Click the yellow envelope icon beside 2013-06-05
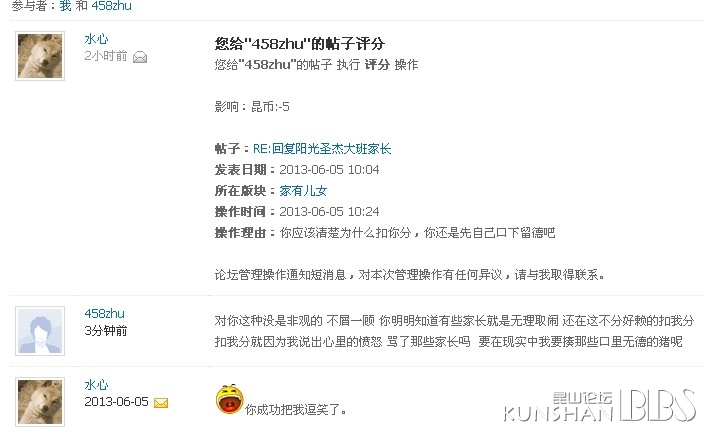This screenshot has width=704, height=432. (x=161, y=403)
